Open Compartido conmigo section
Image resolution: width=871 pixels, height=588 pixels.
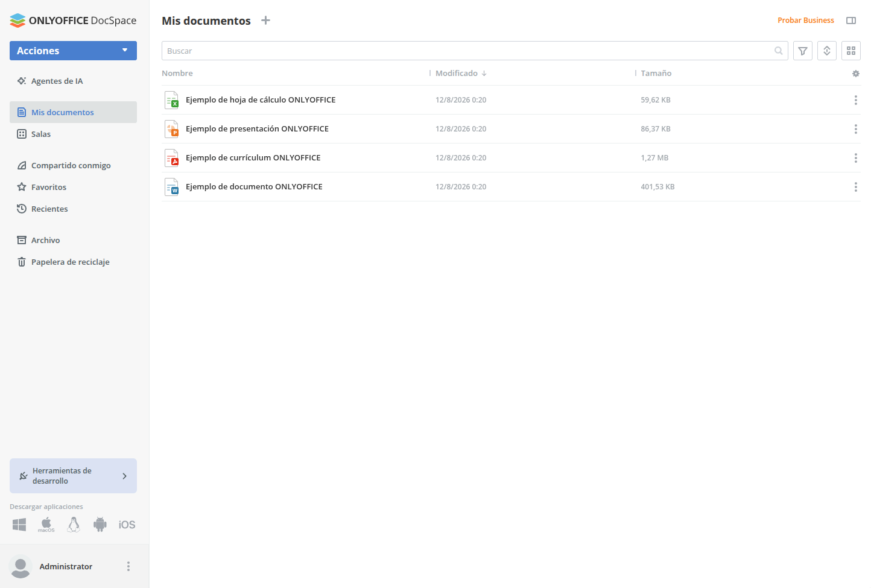tap(73, 165)
